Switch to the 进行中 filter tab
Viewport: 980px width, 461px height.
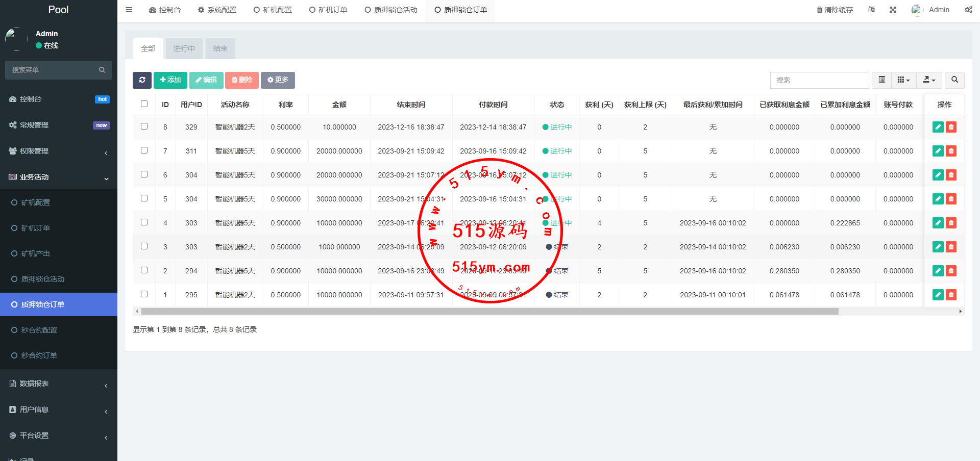click(184, 48)
